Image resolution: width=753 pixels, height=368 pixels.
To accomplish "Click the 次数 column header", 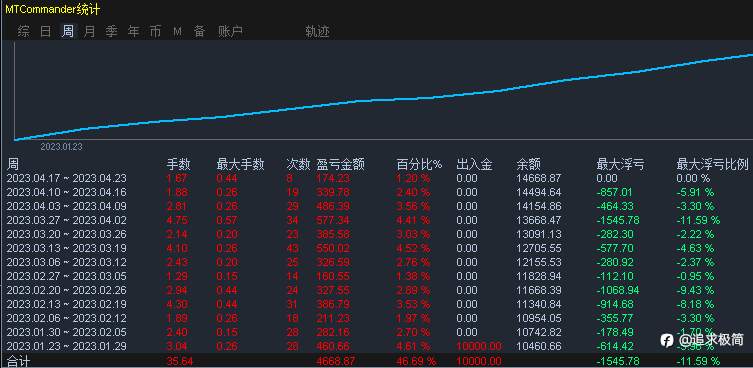I will point(298,165).
